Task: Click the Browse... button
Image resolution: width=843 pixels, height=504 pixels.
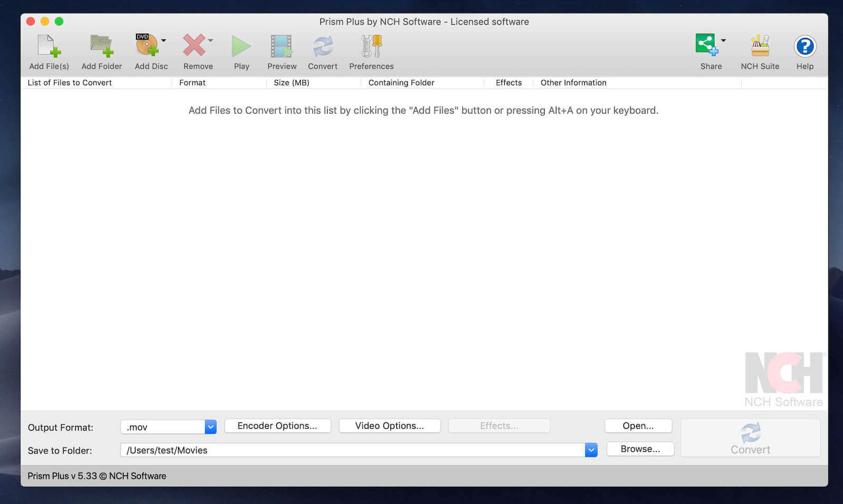Action: tap(640, 449)
